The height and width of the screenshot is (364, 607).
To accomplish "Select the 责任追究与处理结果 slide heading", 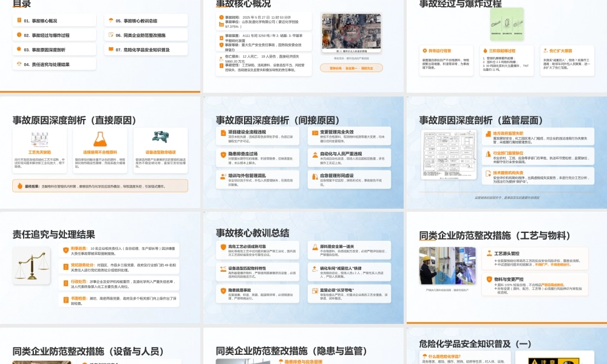I will 54,234.
